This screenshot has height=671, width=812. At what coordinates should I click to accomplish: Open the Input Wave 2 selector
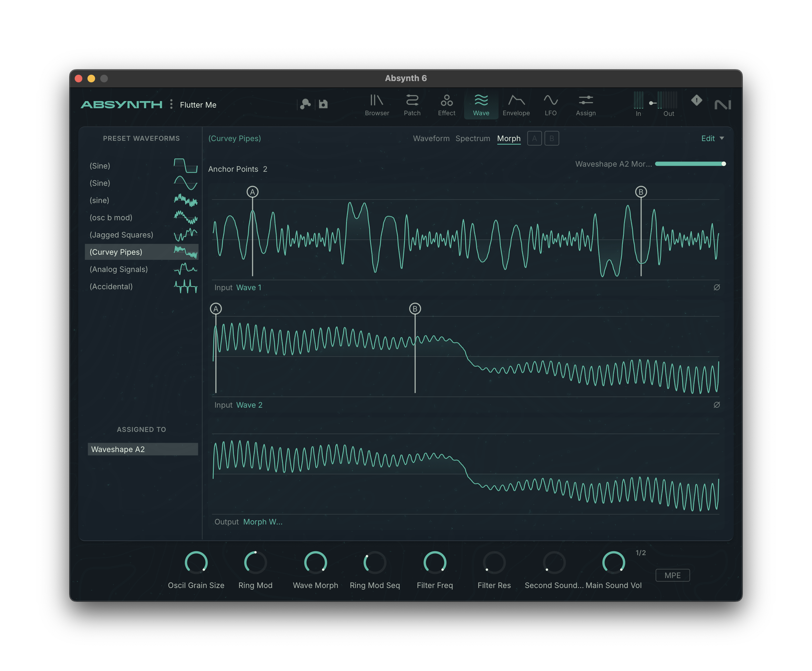[249, 405]
